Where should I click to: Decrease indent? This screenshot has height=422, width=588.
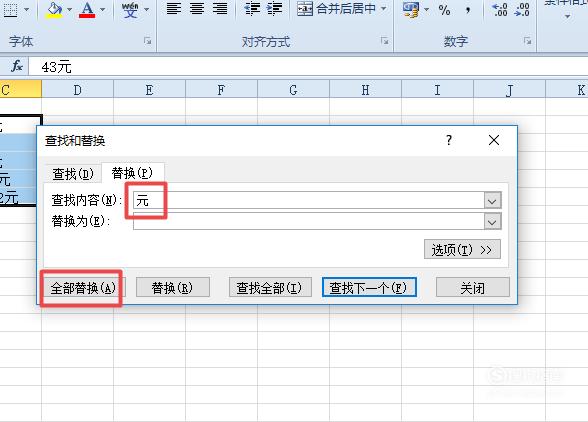click(252, 8)
